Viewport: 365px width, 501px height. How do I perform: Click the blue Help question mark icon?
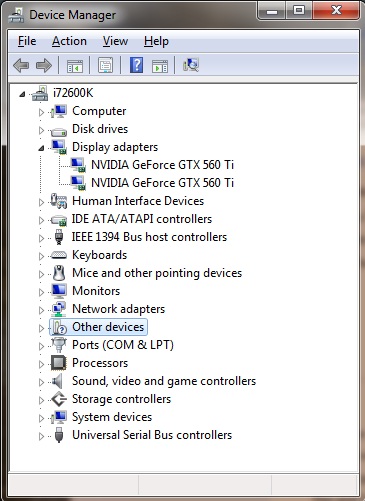click(136, 65)
